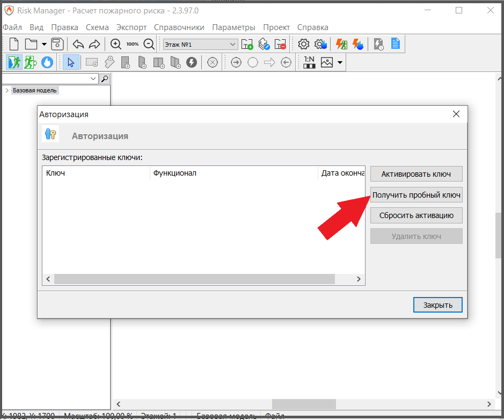This screenshot has height=420, width=504.
Task: Click the keys list horizontal scrollbar right arrow
Action: click(x=359, y=279)
